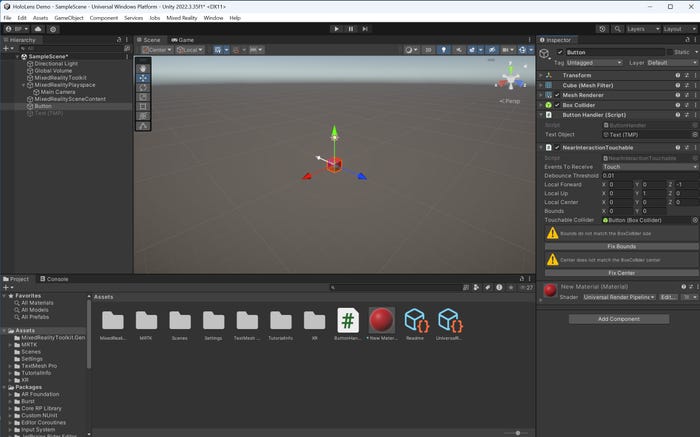Click the Fix Bounds button

pos(621,246)
